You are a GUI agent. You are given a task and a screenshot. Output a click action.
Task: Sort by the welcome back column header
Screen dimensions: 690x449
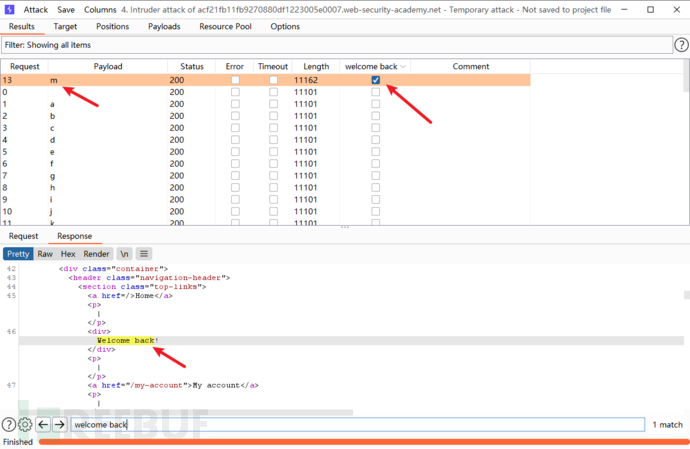click(375, 66)
